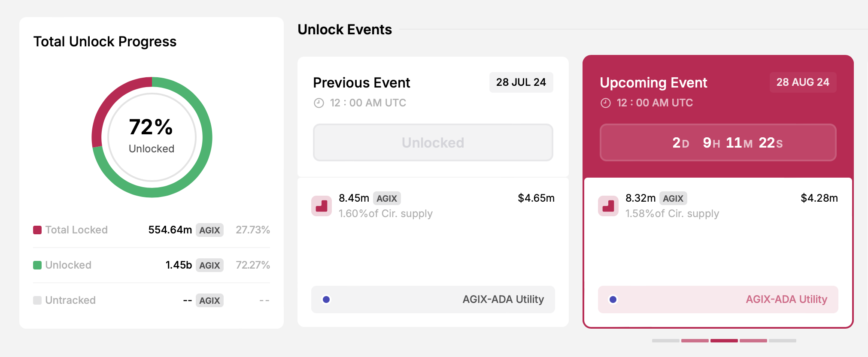Select the AGIX badge next to 8.32m
The image size is (868, 357).
click(x=673, y=198)
